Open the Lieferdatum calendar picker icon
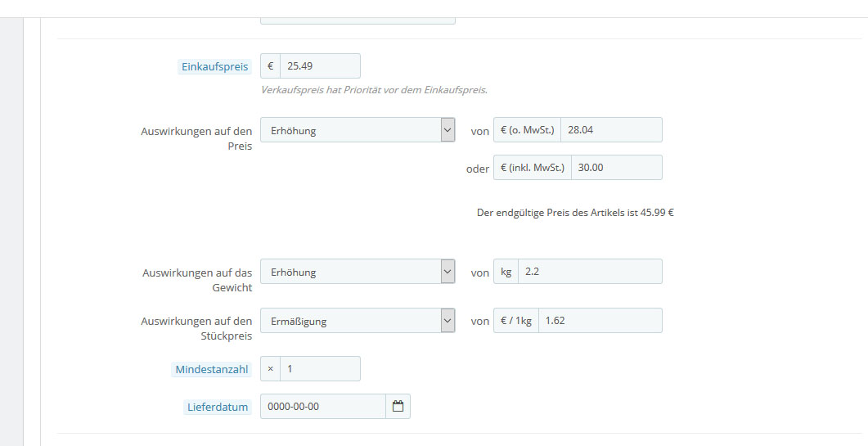 (398, 407)
